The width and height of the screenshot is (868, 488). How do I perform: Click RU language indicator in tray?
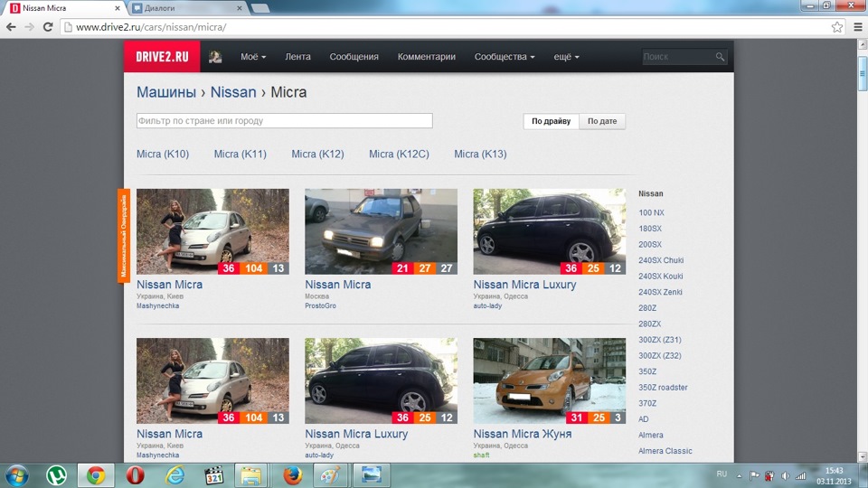pyautogui.click(x=722, y=474)
